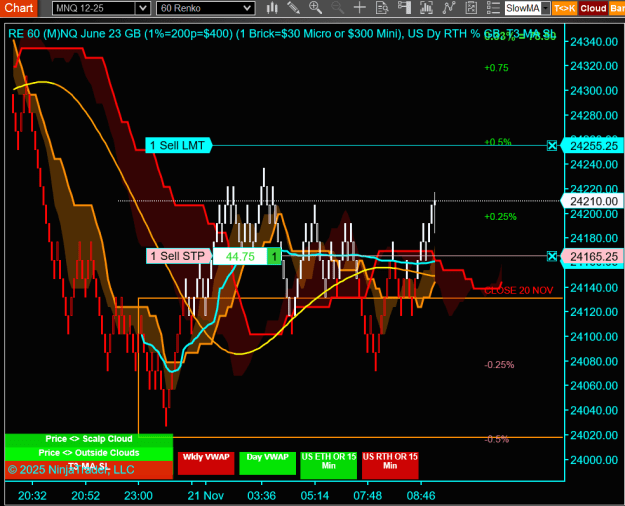625x506 pixels.
Task: Click the zoom in magnifier icon
Action: click(315, 8)
